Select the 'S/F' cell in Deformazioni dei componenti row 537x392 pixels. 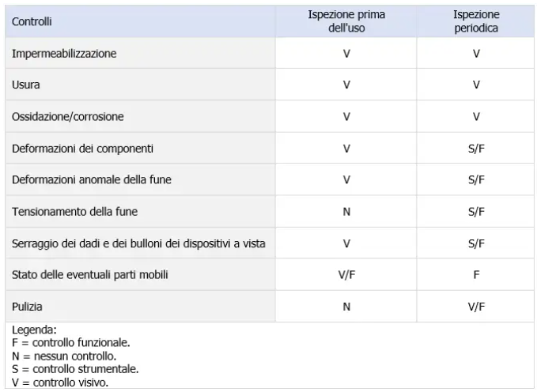pos(475,148)
